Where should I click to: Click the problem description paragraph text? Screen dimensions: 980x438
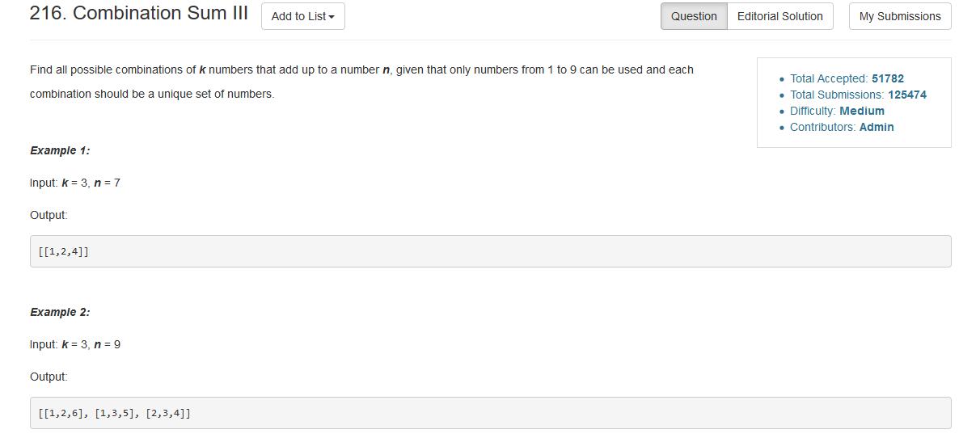361,82
